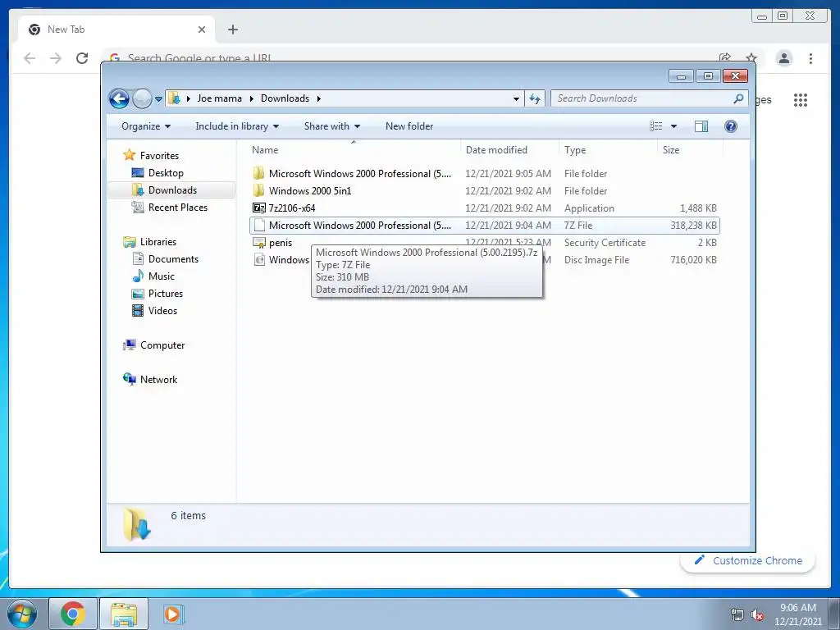Sort by Name column header

coord(354,150)
